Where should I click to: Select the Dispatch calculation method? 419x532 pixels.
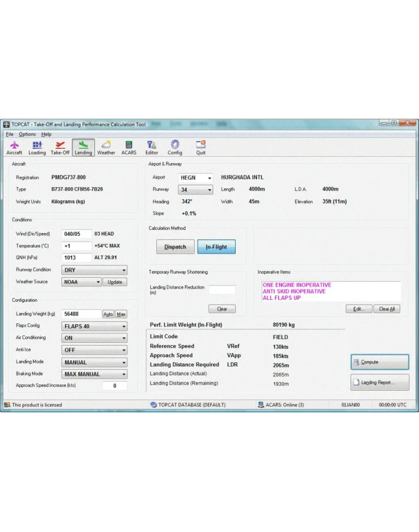[x=175, y=247]
